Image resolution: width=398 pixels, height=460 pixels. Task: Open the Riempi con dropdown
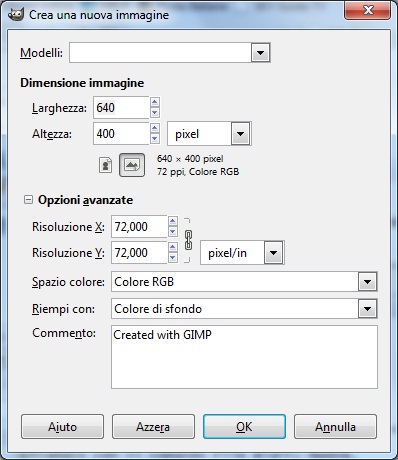pyautogui.click(x=368, y=309)
